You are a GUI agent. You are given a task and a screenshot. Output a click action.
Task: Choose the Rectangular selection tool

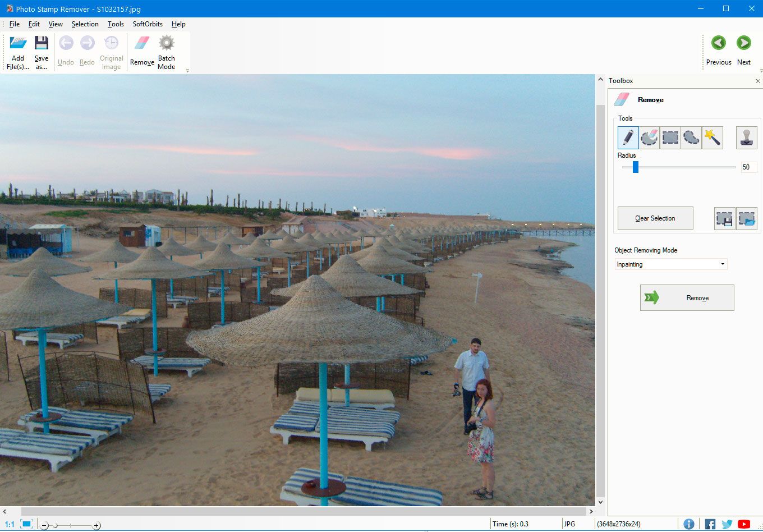tap(670, 137)
